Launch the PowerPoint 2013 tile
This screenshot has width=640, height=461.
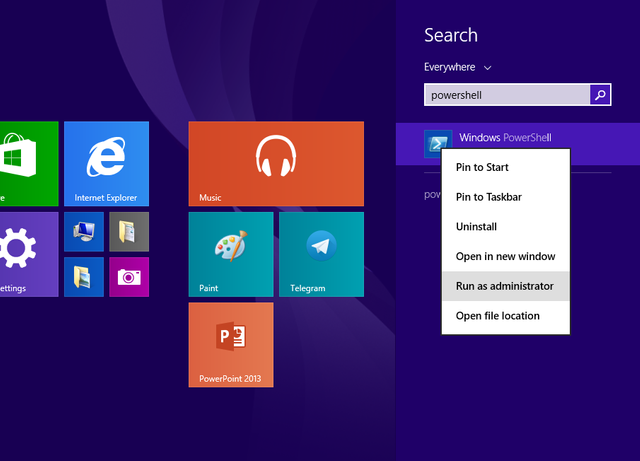point(231,345)
